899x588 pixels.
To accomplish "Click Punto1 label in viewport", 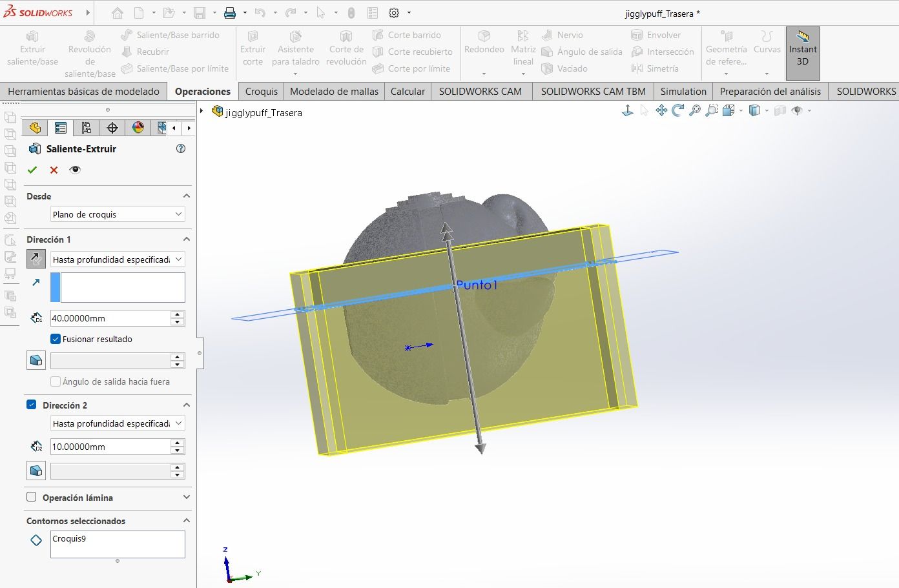I will [477, 285].
